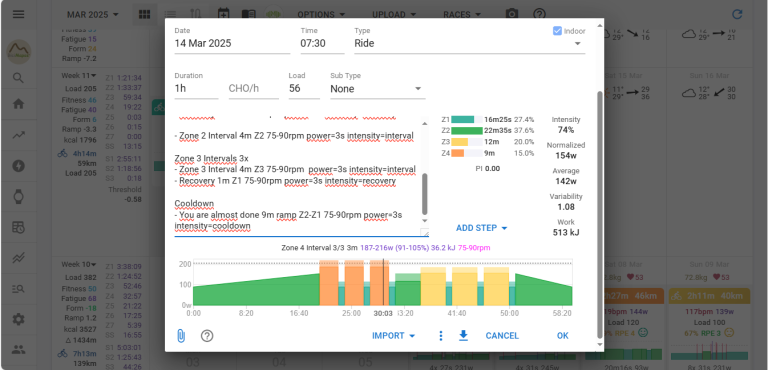
Task: Open watch icon in sidebar
Action: coord(19,197)
